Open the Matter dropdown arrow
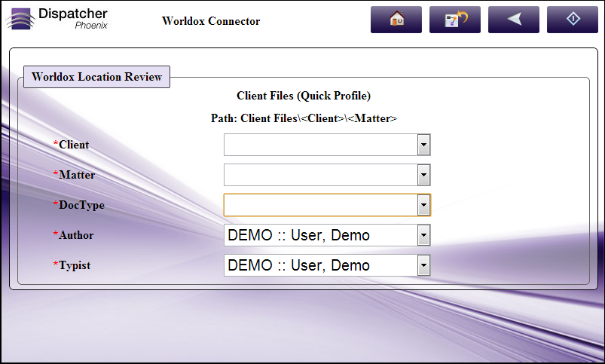This screenshot has width=605, height=364. (x=423, y=175)
